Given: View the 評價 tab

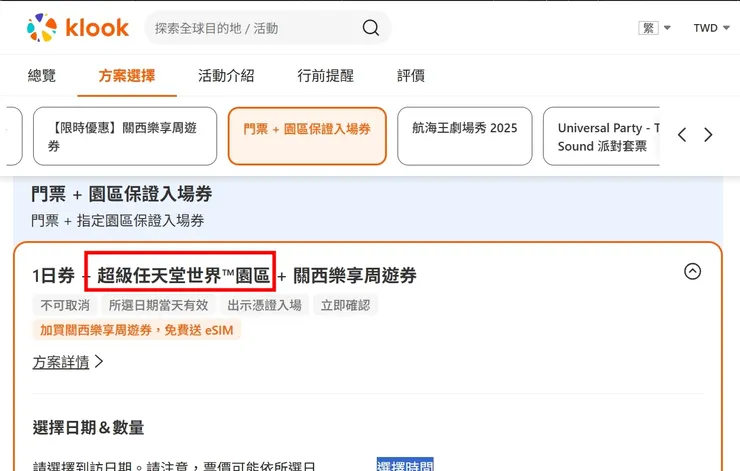Looking at the screenshot, I should click(x=411, y=76).
